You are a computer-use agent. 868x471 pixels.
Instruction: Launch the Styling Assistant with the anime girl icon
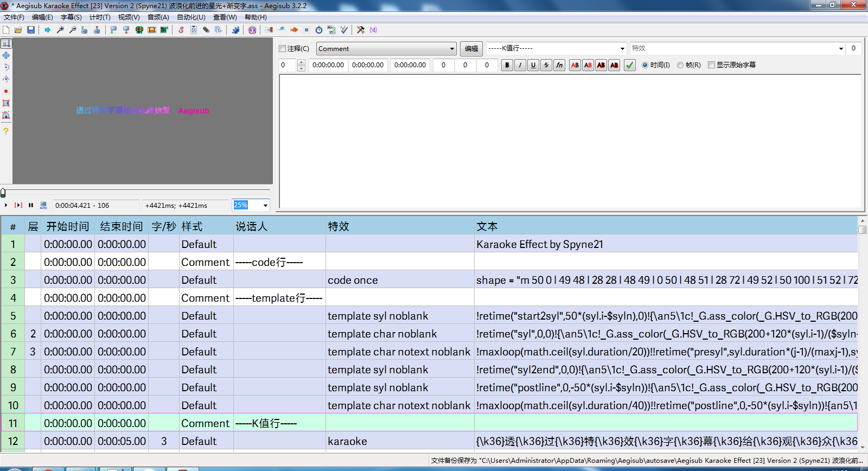point(252,30)
